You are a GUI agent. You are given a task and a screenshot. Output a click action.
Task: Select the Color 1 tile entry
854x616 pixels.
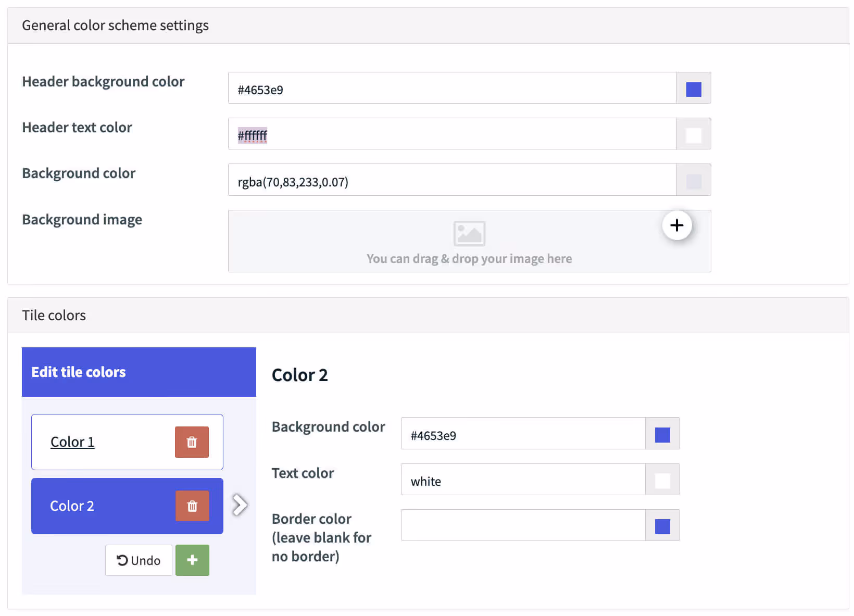click(72, 442)
